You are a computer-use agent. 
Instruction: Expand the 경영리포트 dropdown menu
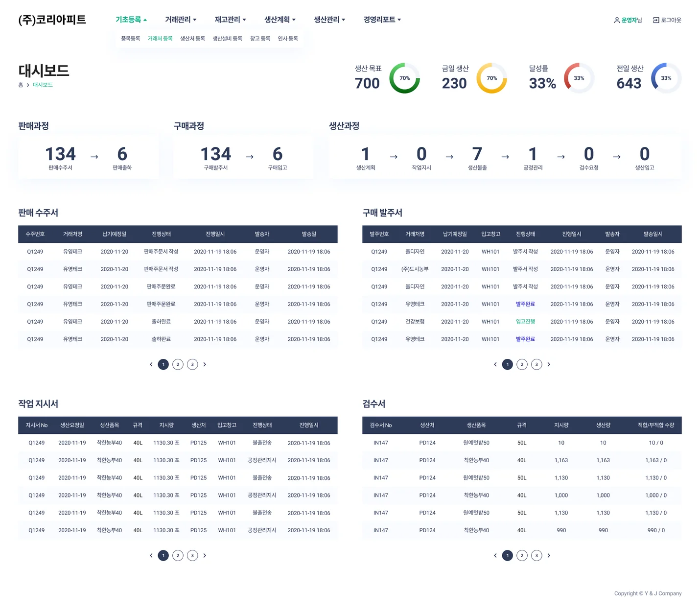(382, 20)
